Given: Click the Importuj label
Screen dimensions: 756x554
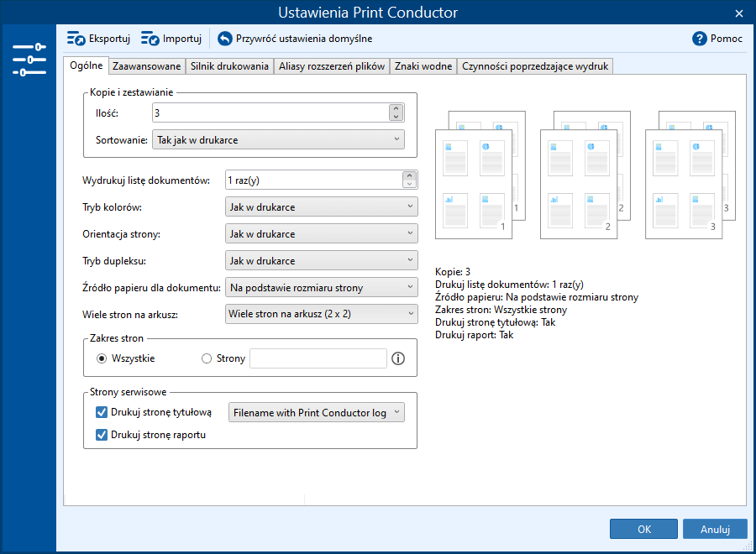Looking at the screenshot, I should pos(181,39).
